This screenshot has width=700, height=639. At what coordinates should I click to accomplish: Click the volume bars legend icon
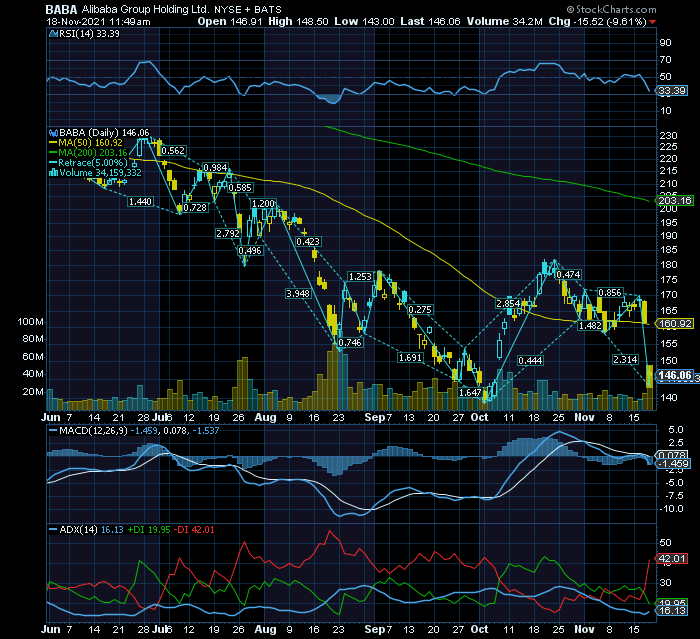[53, 173]
